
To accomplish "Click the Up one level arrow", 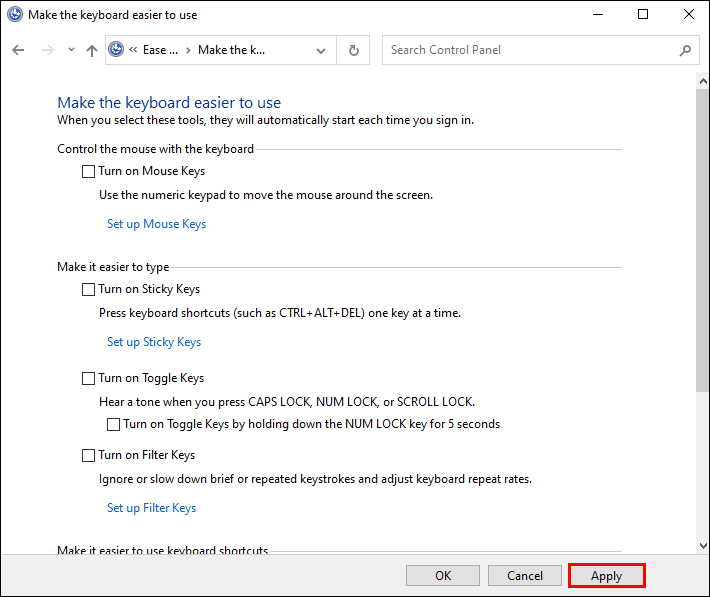I will click(x=92, y=50).
